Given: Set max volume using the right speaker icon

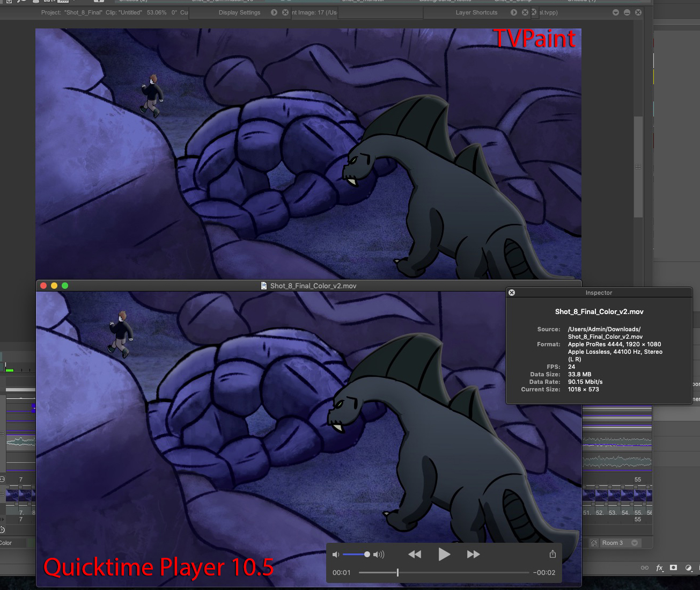Looking at the screenshot, I should pyautogui.click(x=379, y=554).
